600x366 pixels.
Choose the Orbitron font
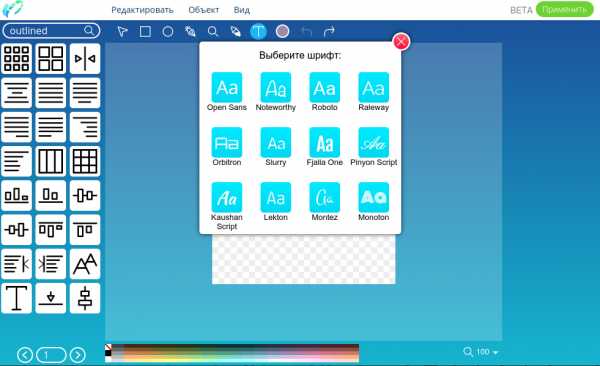pos(227,142)
